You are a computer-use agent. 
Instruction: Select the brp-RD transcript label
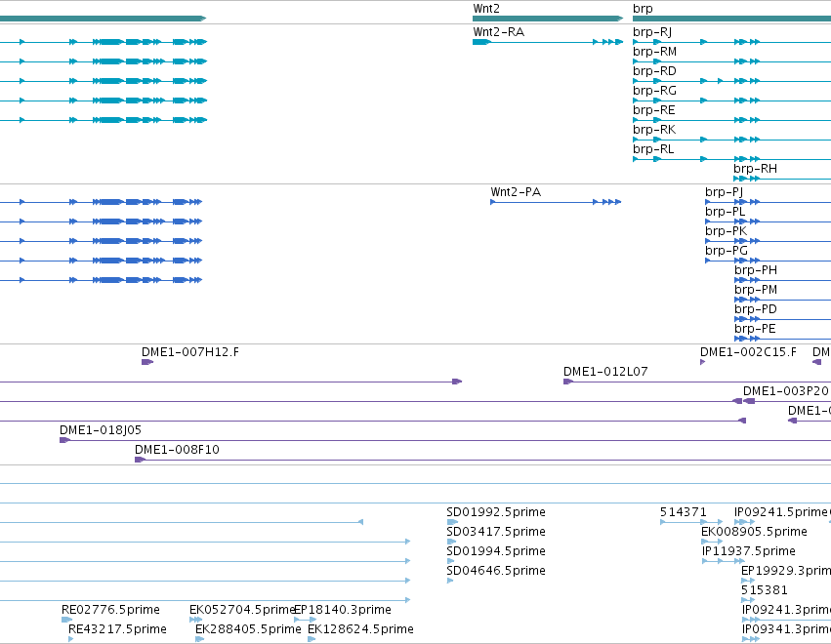[x=654, y=71]
